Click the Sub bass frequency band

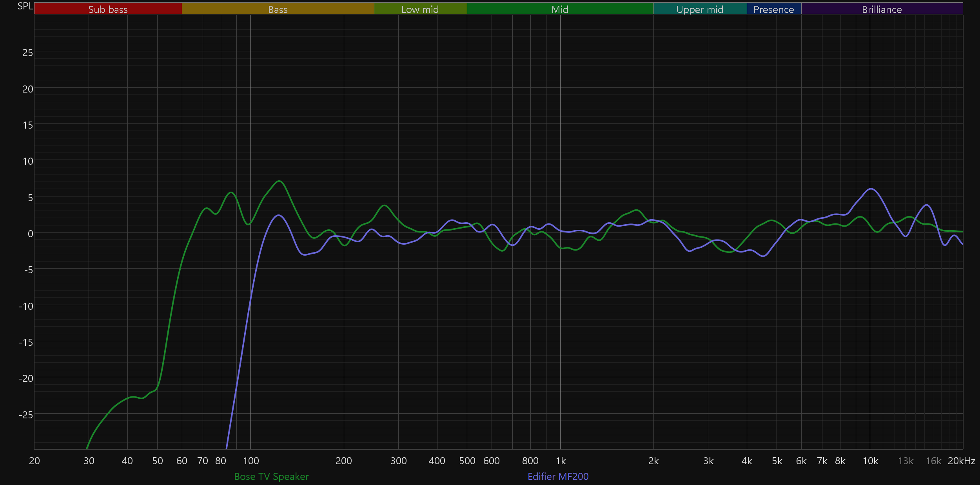tap(108, 9)
